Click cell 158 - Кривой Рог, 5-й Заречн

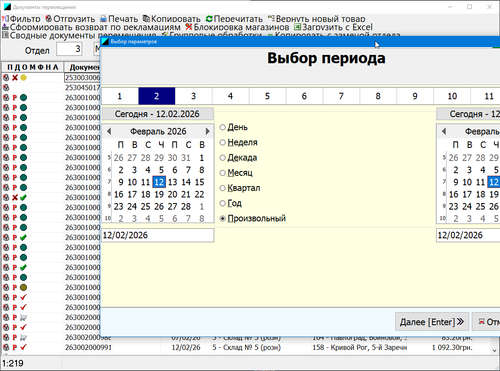tap(360, 347)
